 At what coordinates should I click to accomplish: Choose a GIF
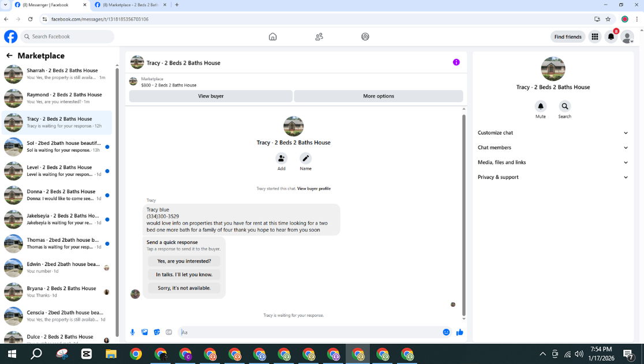point(169,332)
